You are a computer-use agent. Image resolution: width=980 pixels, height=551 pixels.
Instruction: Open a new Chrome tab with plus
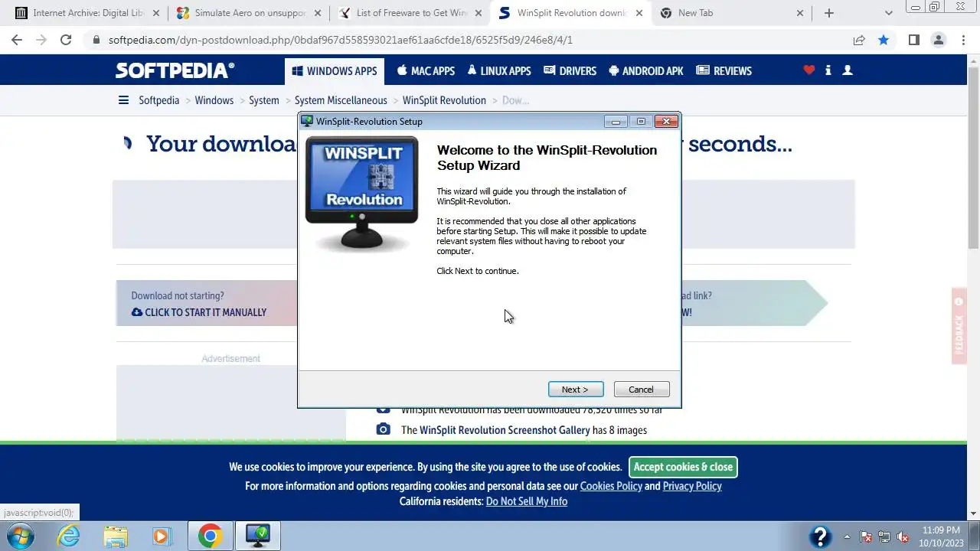(828, 13)
